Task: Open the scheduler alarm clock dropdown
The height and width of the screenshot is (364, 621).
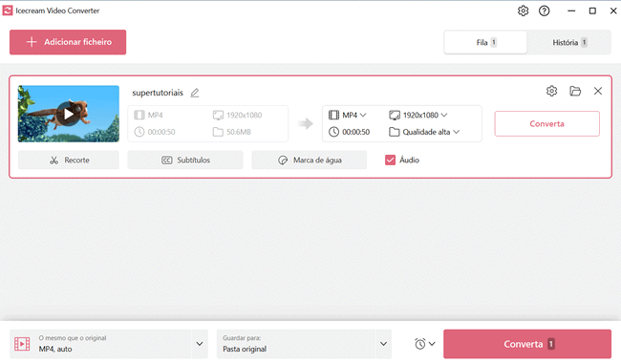Action: (x=425, y=344)
